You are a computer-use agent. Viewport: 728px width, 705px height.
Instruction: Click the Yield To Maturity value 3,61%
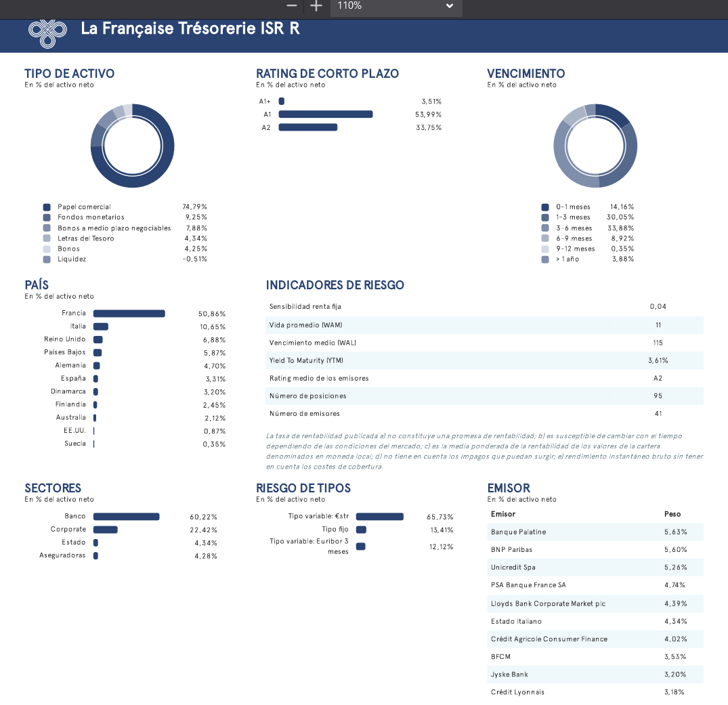pyautogui.click(x=658, y=360)
